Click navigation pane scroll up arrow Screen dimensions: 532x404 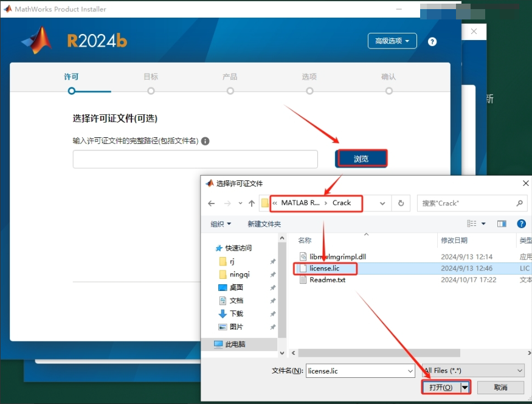coord(282,238)
